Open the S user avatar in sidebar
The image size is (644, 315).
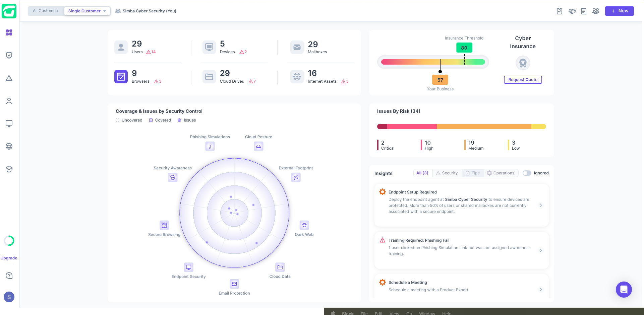pos(9,297)
